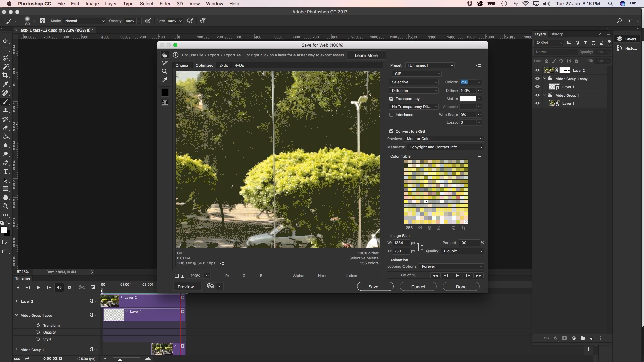Hide Layer 2 in the Layers panel

[x=537, y=70]
